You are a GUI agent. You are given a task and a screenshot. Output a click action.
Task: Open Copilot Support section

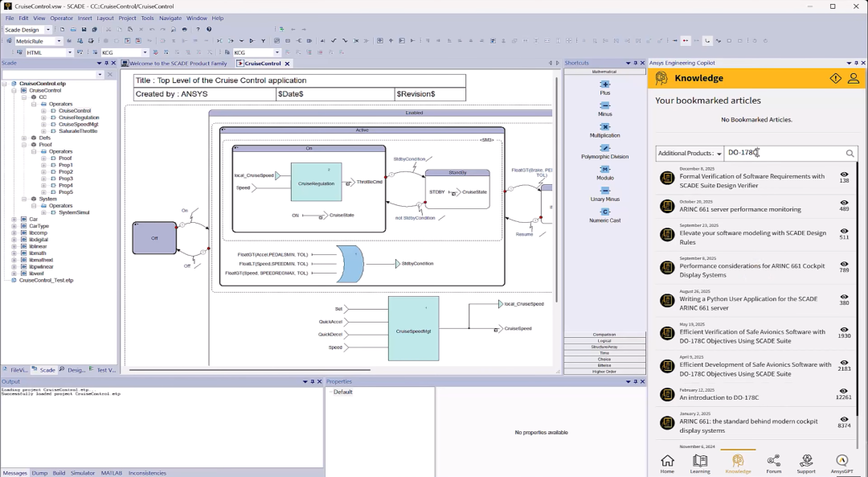(x=806, y=463)
